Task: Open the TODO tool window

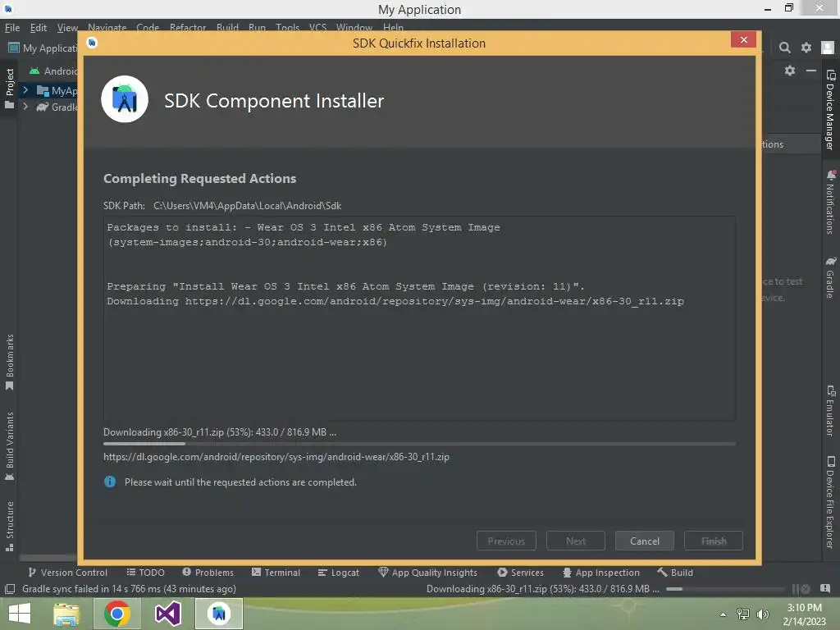Action: (145, 572)
